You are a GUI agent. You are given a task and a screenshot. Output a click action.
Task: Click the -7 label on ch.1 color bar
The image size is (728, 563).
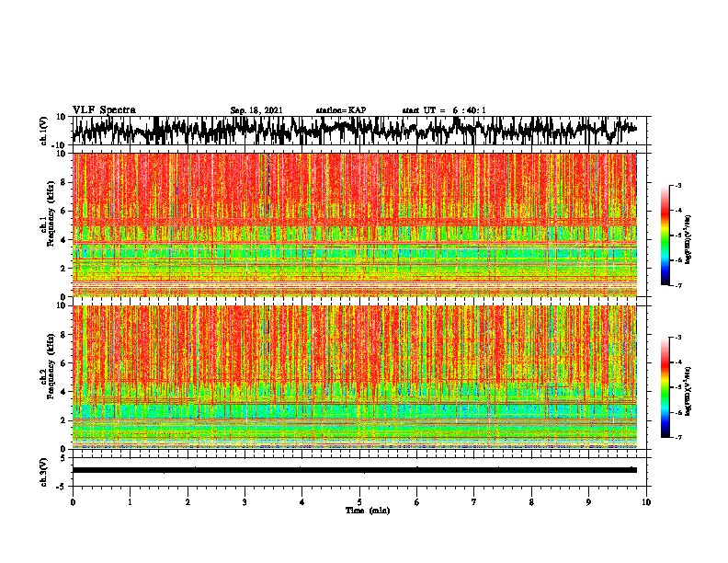pyautogui.click(x=678, y=285)
